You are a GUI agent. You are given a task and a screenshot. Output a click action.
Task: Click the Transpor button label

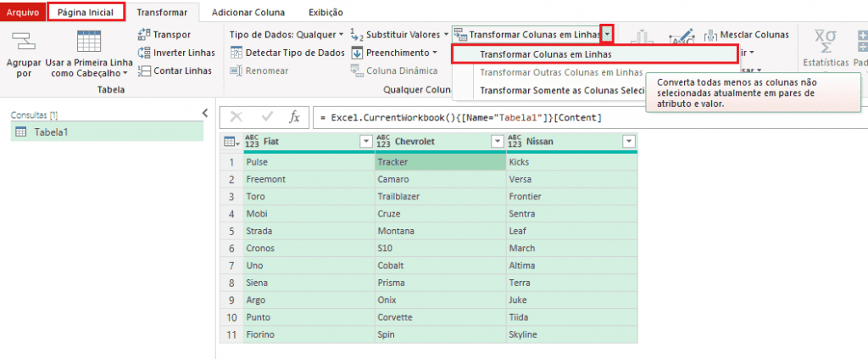(x=172, y=35)
